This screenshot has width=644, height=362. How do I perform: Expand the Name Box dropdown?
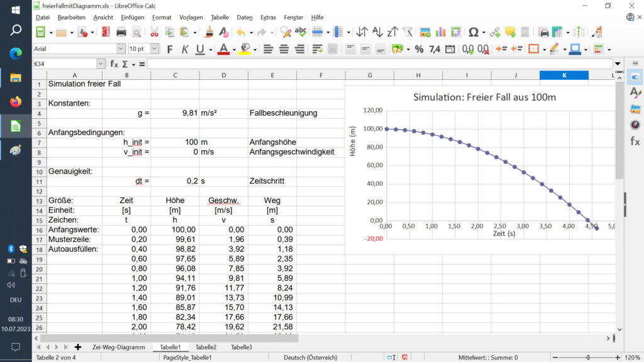pyautogui.click(x=101, y=63)
